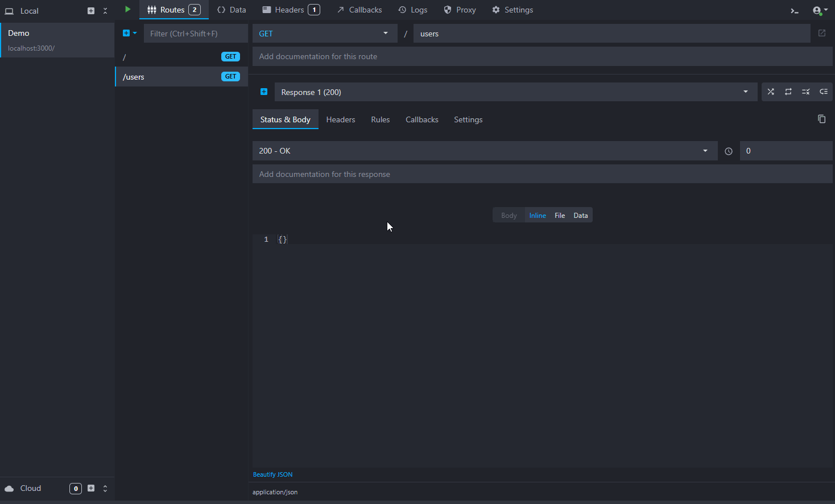Viewport: 835px width, 504px height.
Task: Click the add cloud environment icon
Action: 91,488
